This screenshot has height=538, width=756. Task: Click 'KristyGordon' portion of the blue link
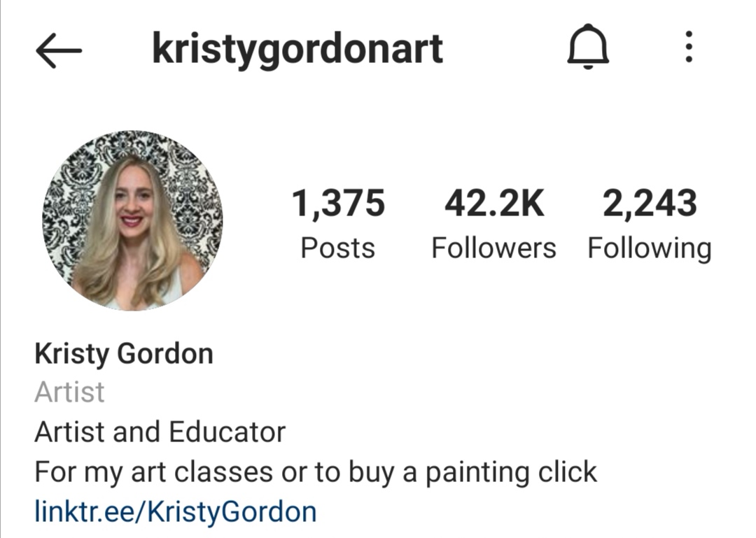click(x=232, y=511)
